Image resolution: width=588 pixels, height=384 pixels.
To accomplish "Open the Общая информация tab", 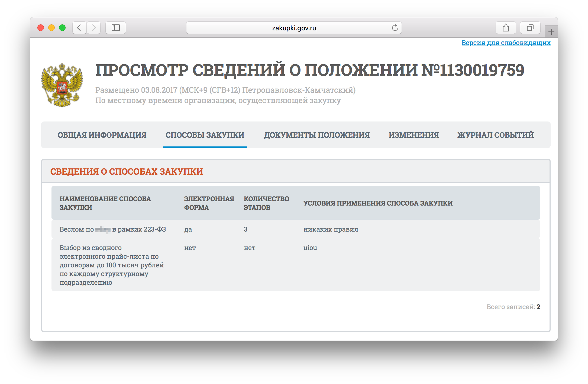I will (x=102, y=135).
